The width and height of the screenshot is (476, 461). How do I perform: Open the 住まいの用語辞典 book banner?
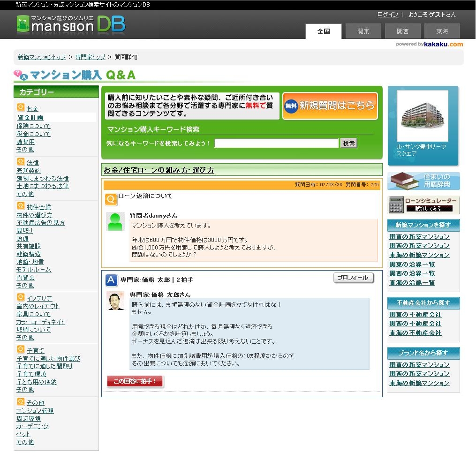pyautogui.click(x=423, y=181)
